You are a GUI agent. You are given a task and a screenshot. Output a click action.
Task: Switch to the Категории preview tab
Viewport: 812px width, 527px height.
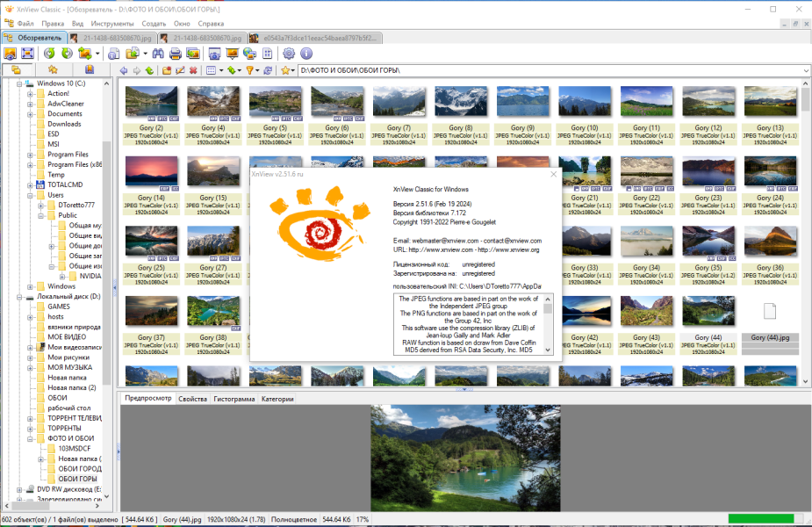click(277, 399)
